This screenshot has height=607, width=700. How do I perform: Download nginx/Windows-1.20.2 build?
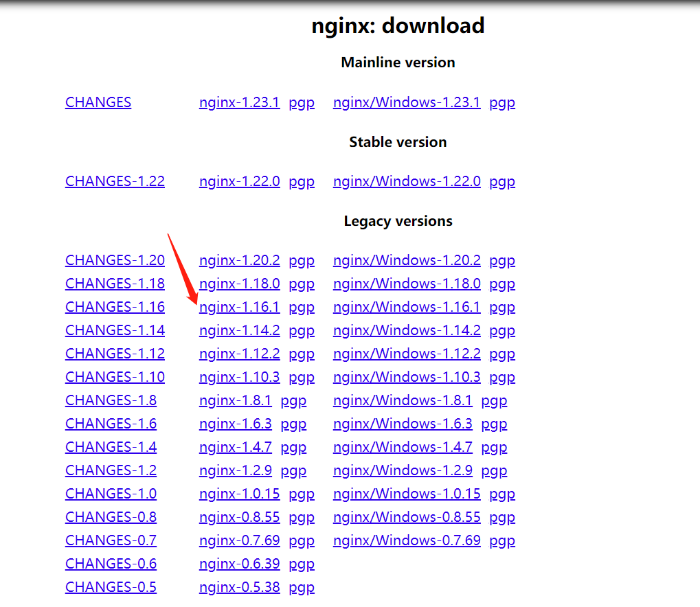coord(407,260)
